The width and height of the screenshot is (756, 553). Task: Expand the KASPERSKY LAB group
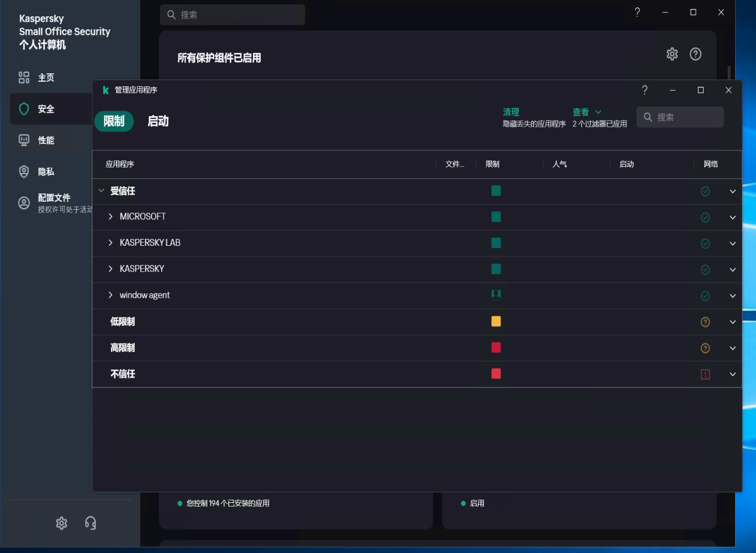pos(110,243)
